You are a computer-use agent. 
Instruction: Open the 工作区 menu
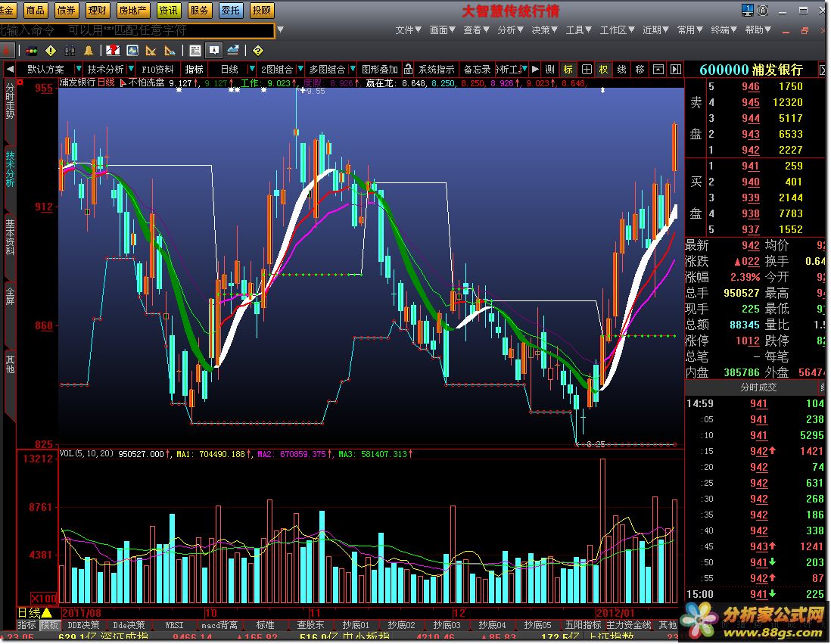pyautogui.click(x=617, y=30)
